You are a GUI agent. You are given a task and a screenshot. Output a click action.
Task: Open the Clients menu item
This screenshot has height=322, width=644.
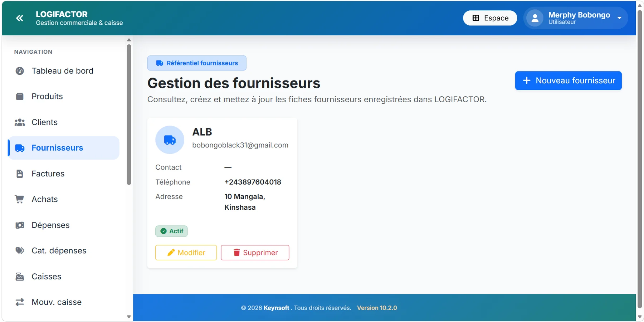pos(64,122)
